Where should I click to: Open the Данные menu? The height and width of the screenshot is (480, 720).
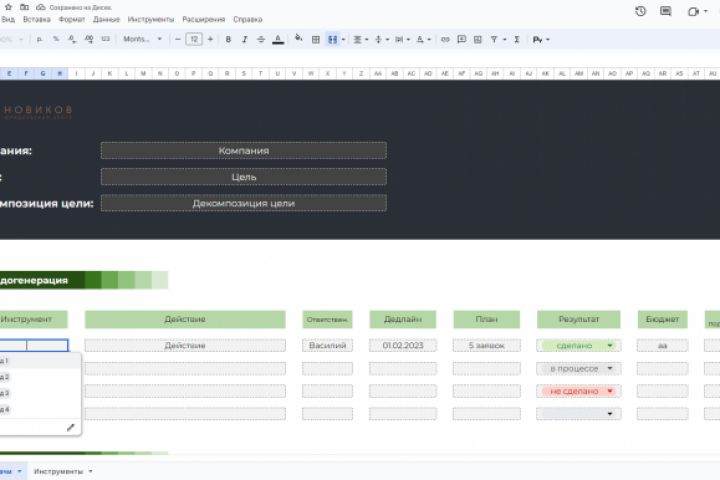[x=106, y=19]
